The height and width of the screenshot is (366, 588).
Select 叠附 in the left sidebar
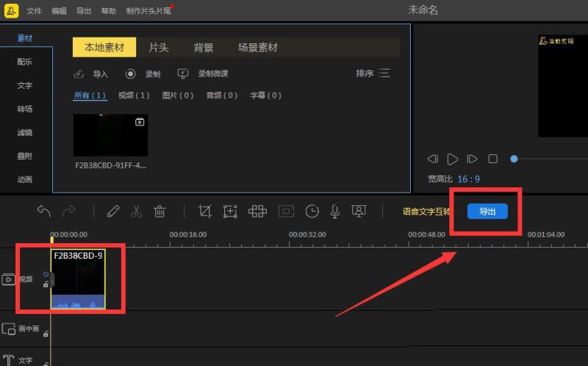(x=25, y=156)
